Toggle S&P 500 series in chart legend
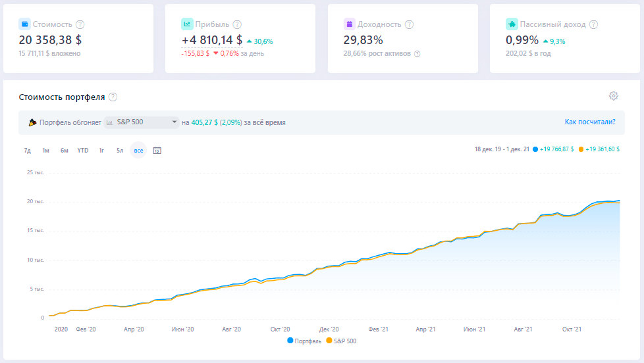This screenshot has width=644, height=363. tap(342, 341)
